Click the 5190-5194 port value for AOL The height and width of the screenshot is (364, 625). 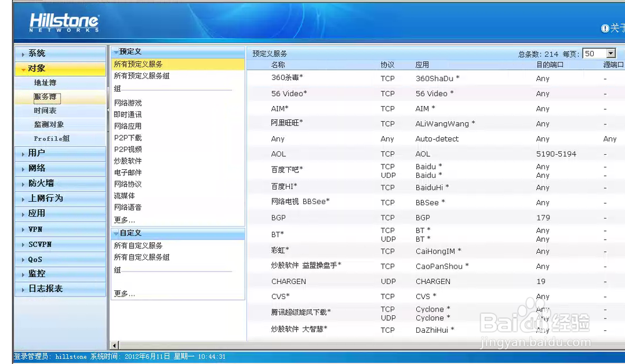tap(556, 154)
